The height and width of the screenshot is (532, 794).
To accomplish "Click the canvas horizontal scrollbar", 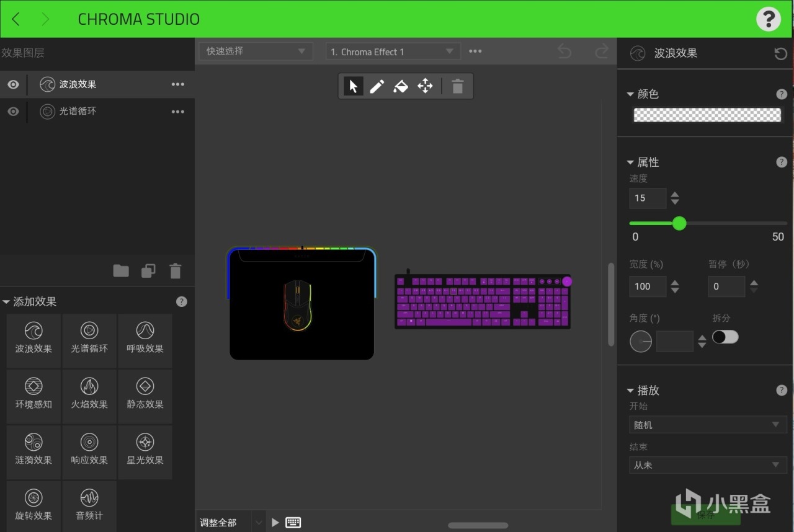I will [x=478, y=526].
